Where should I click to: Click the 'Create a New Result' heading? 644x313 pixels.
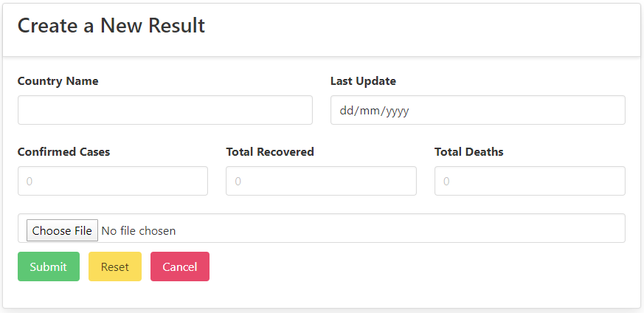111,26
